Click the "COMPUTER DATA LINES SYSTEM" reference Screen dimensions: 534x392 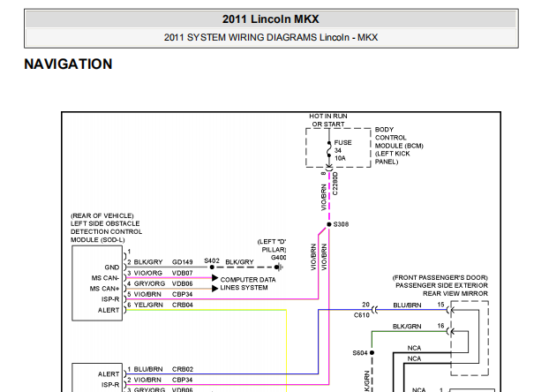tap(248, 283)
